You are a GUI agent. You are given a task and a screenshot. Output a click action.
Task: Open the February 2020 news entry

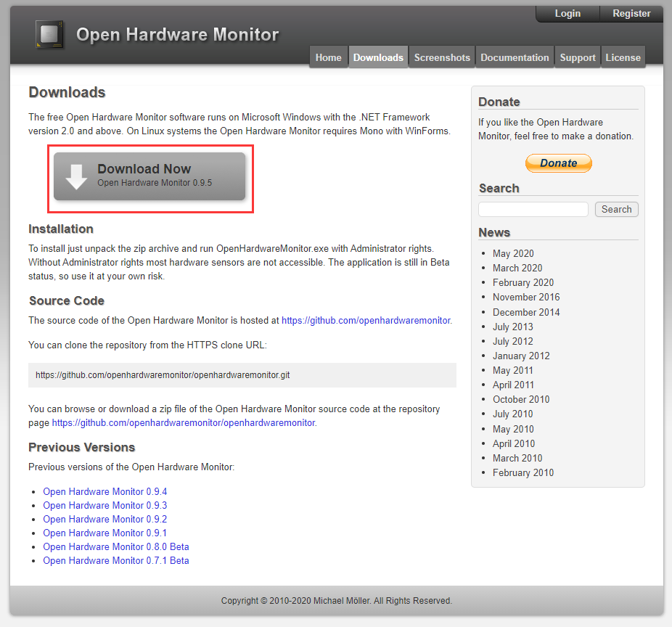coord(523,282)
